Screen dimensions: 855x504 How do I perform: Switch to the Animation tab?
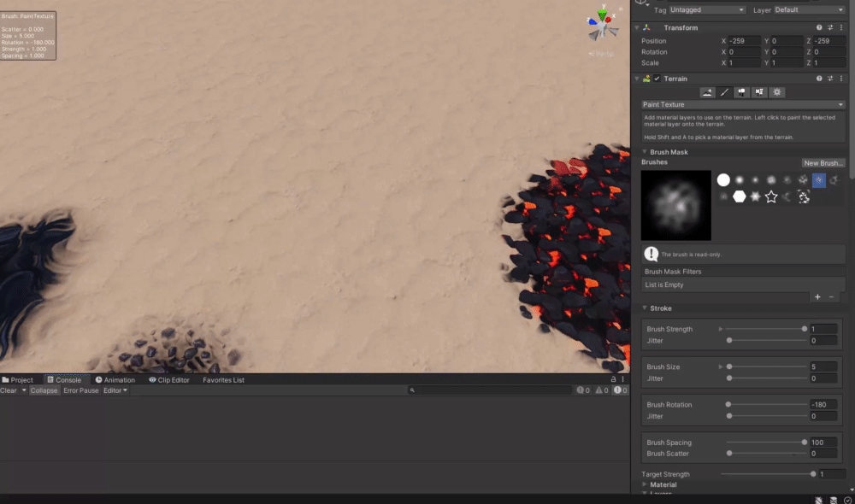pyautogui.click(x=115, y=380)
